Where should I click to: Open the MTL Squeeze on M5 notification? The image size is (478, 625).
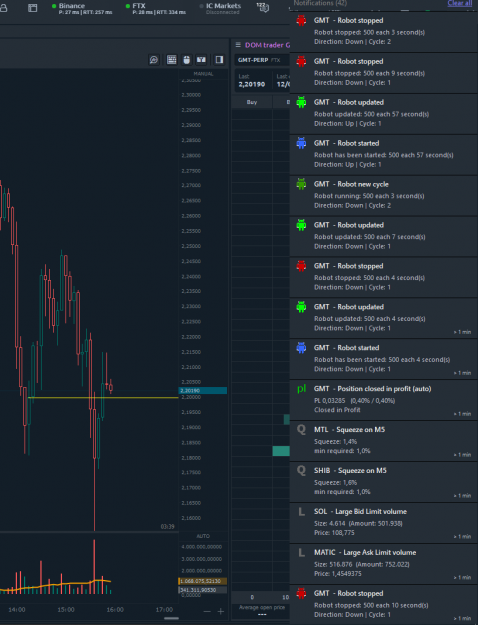click(x=384, y=440)
